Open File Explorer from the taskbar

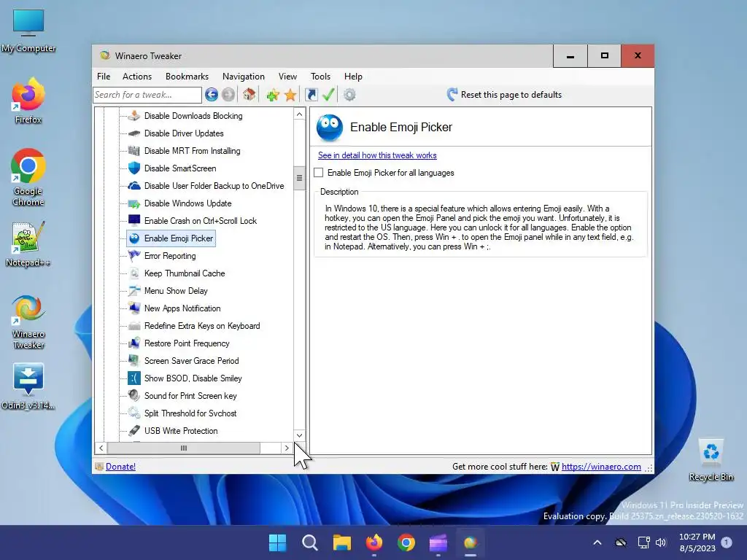coord(341,542)
